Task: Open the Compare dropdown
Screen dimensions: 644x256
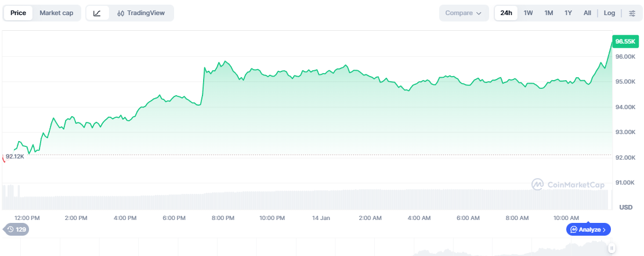Action: (x=464, y=13)
